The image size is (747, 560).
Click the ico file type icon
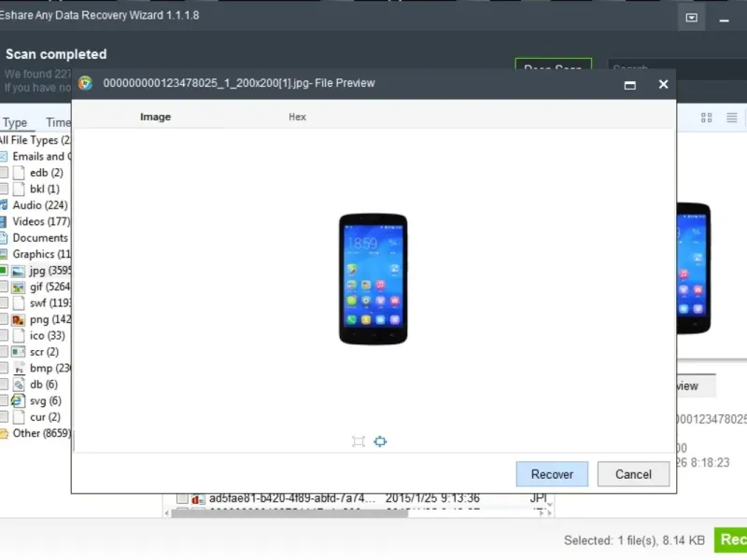pyautogui.click(x=19, y=335)
